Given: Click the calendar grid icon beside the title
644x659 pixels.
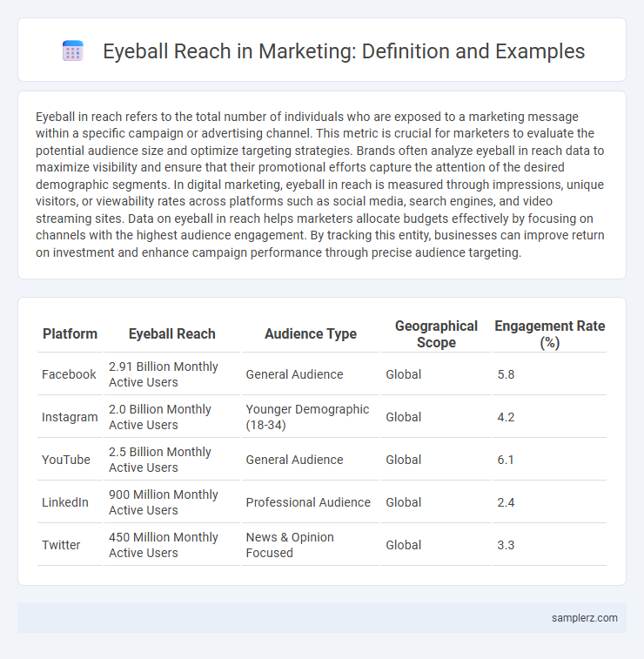Looking at the screenshot, I should (73, 51).
